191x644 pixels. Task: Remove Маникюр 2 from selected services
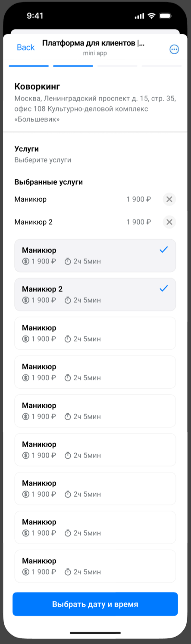coord(169,222)
